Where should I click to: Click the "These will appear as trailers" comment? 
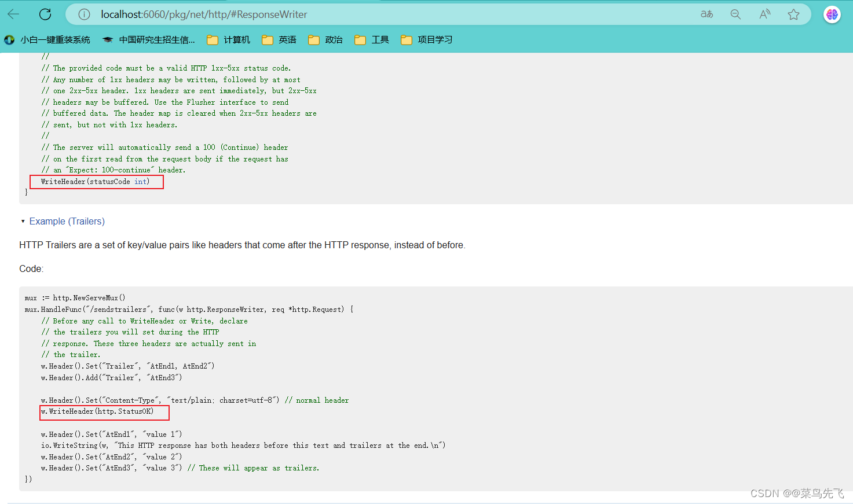coord(254,468)
